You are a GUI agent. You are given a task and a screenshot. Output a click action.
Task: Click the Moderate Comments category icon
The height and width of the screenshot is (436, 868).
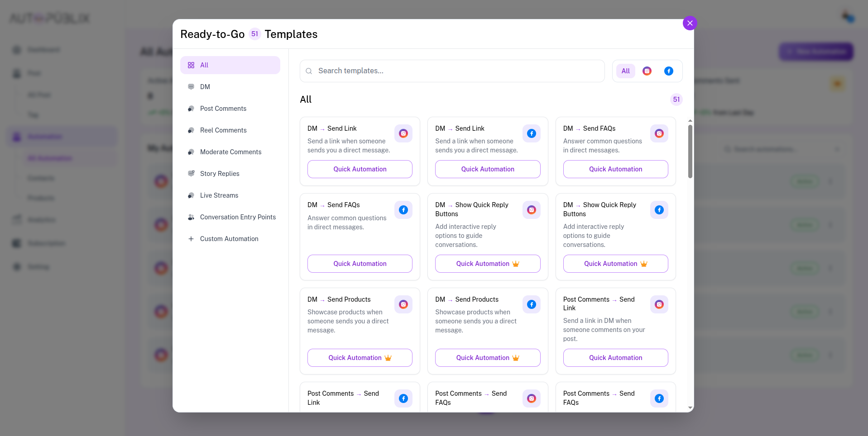pyautogui.click(x=191, y=152)
